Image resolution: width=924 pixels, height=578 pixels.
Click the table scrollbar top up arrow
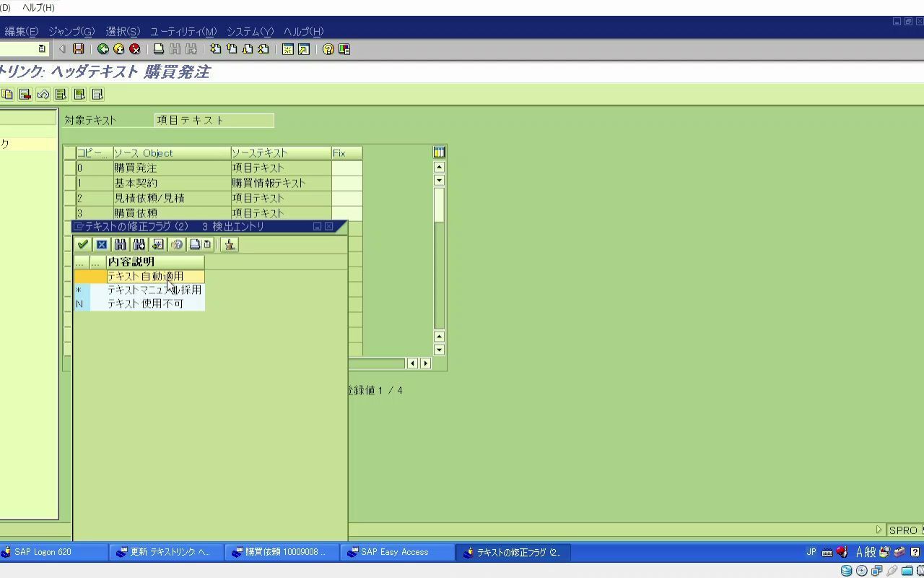tap(439, 168)
